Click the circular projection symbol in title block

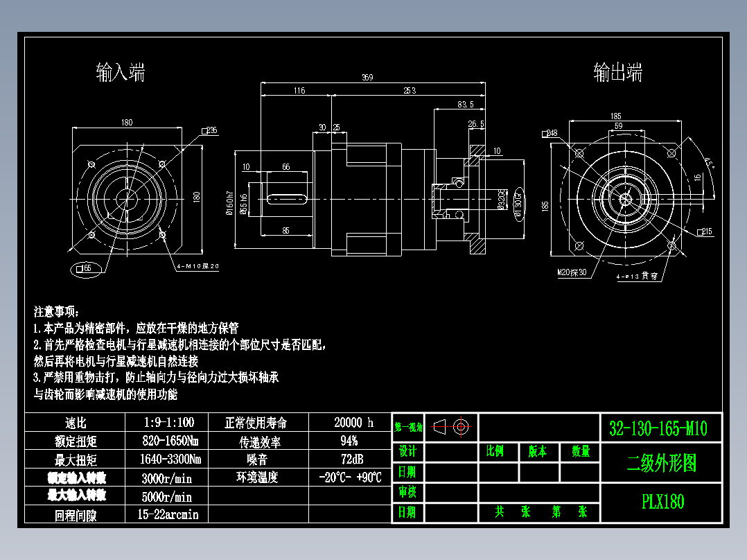(x=461, y=426)
